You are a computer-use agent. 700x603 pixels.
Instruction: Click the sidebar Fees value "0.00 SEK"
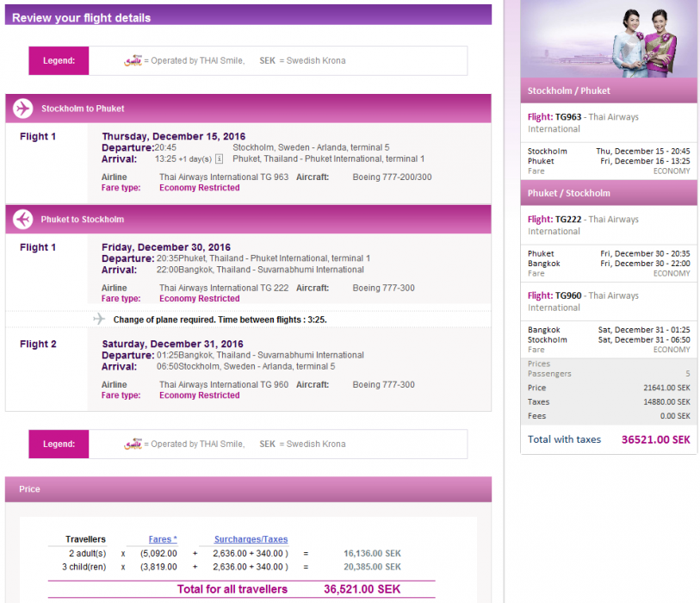[675, 416]
